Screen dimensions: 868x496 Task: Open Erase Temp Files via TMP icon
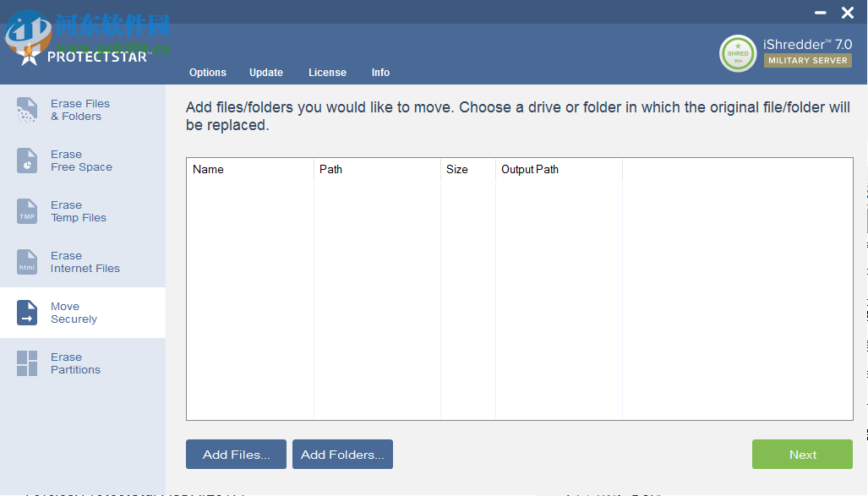point(27,211)
